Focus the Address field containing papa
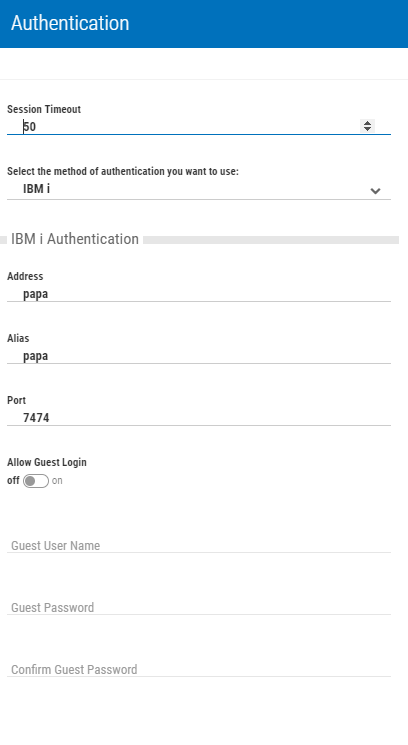This screenshot has width=408, height=745. point(199,294)
